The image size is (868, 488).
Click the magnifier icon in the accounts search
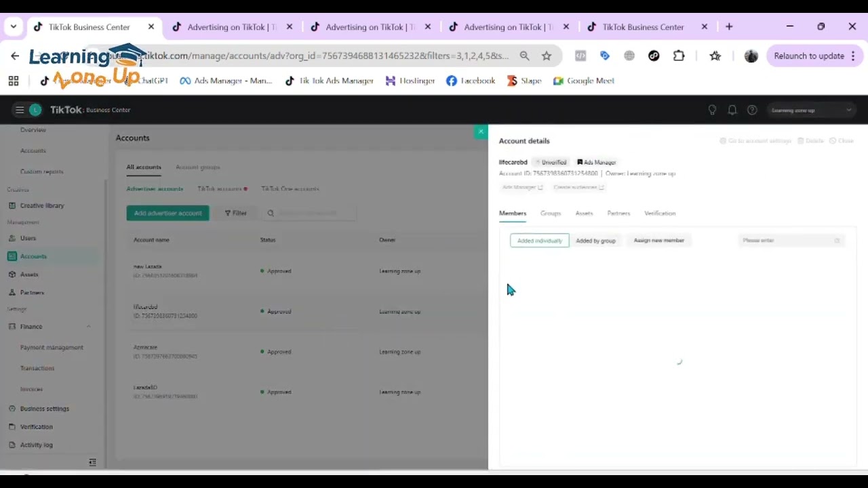pyautogui.click(x=271, y=213)
